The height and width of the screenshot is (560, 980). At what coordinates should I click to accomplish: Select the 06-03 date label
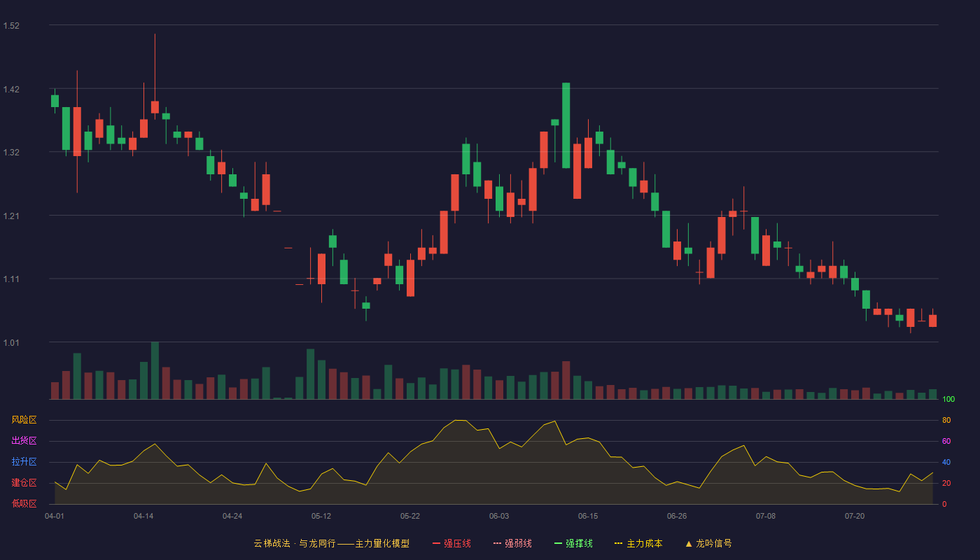499,516
